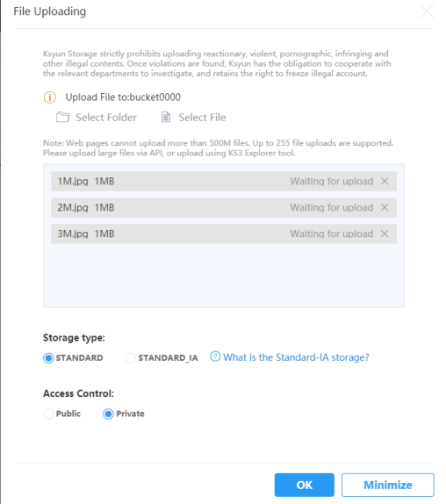Screen dimensions: 446x504
Task: Click the empty upload list area
Action: pyautogui.click(x=224, y=275)
